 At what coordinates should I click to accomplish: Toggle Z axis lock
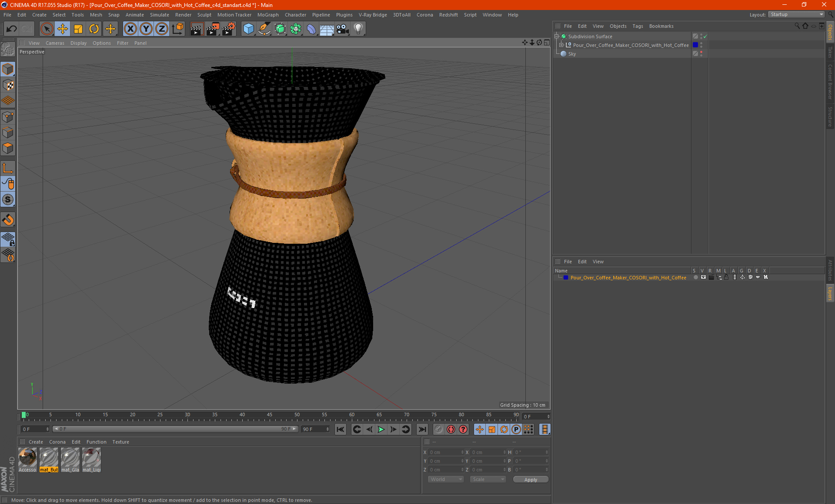(x=162, y=29)
